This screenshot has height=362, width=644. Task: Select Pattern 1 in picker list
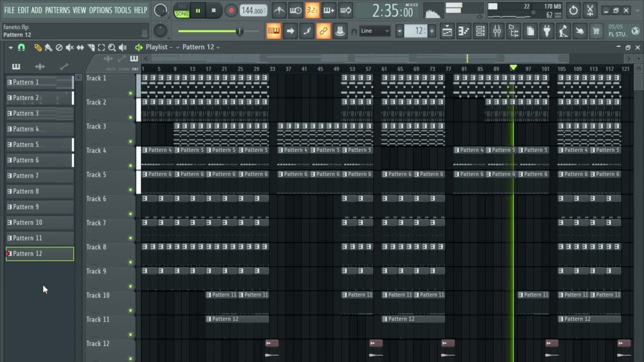pos(40,82)
